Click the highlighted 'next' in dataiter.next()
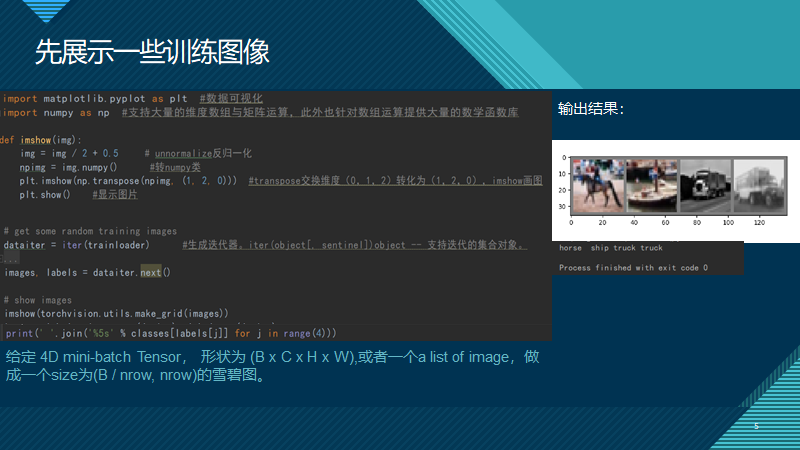The image size is (800, 450). coord(151,272)
